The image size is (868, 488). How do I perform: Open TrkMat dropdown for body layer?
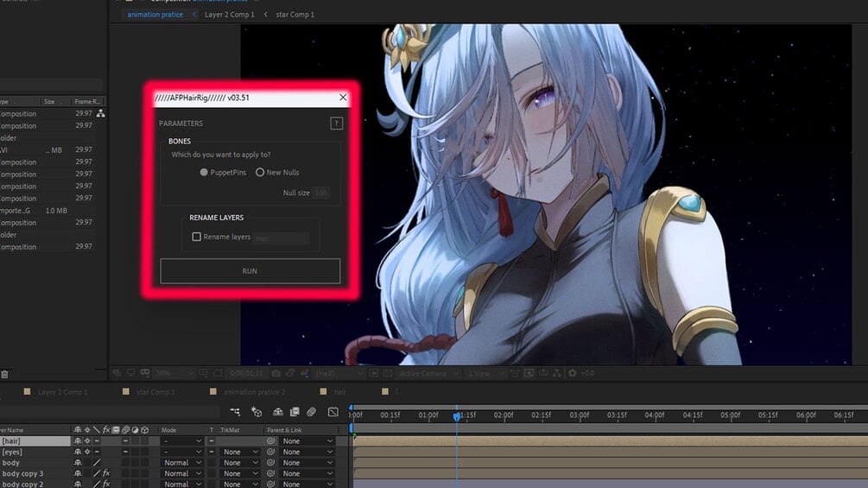[240, 463]
